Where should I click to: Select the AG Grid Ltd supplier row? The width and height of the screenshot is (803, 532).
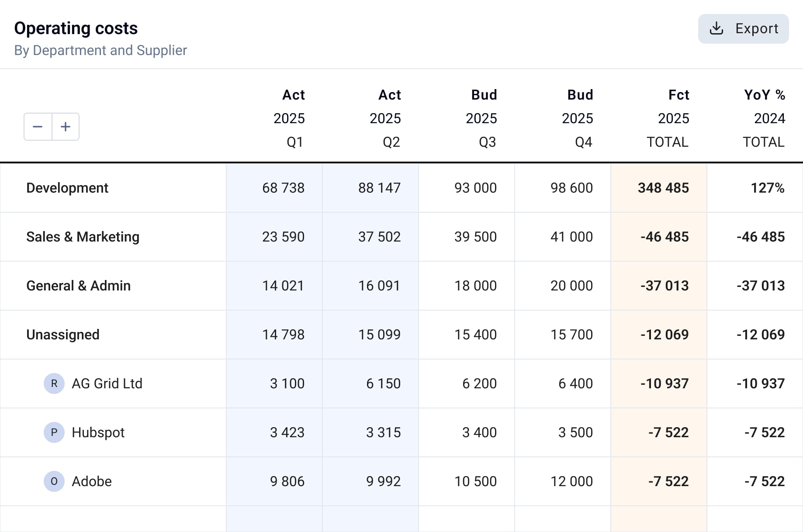107,383
